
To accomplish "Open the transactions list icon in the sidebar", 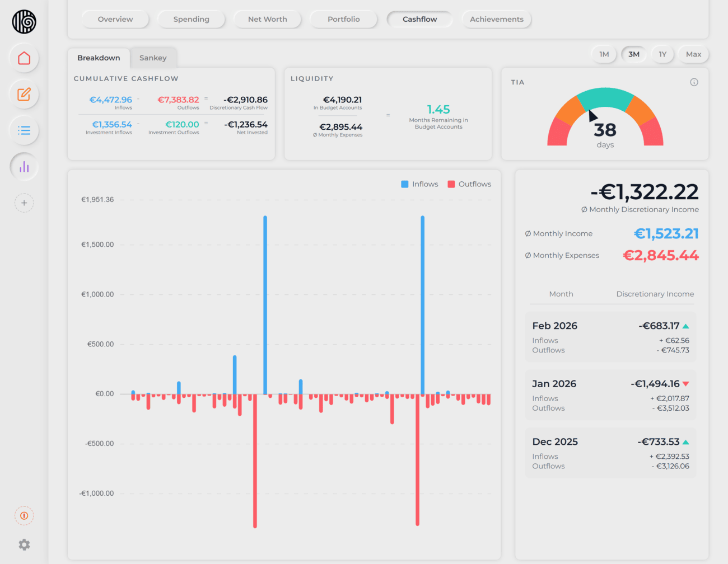I will (24, 130).
